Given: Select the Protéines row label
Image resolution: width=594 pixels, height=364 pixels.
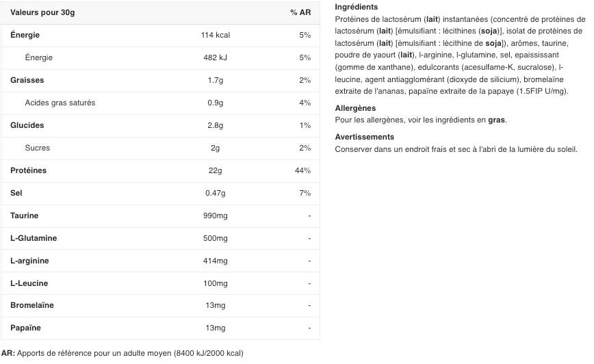Looking at the screenshot, I should click(29, 170).
